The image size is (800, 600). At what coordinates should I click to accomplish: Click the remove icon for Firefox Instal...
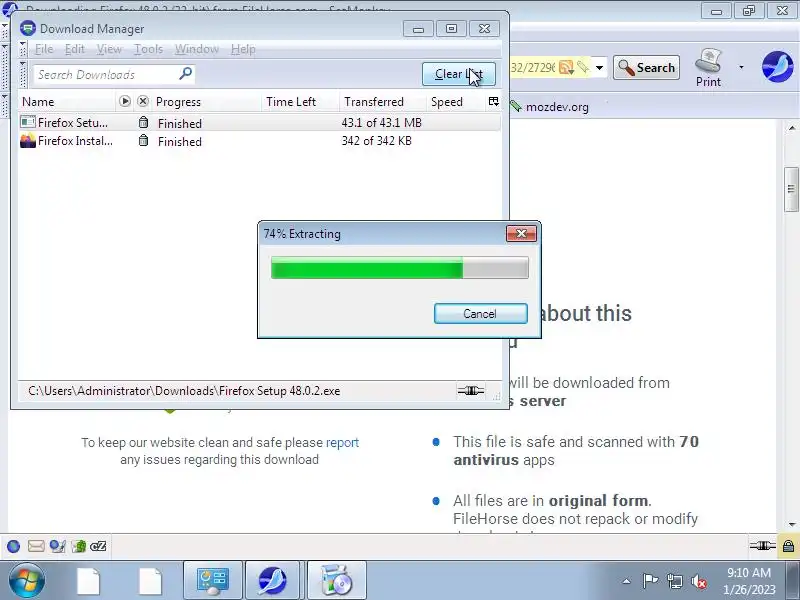[143, 141]
